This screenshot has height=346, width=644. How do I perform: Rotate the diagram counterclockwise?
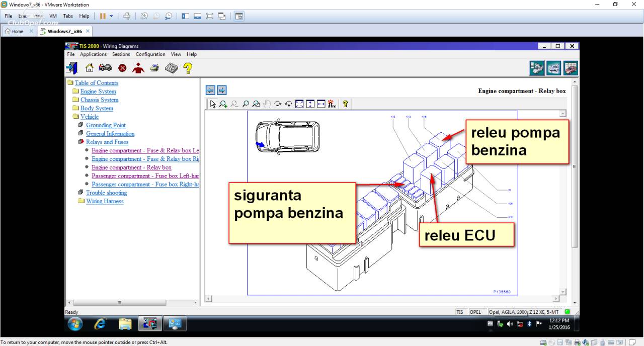(288, 104)
